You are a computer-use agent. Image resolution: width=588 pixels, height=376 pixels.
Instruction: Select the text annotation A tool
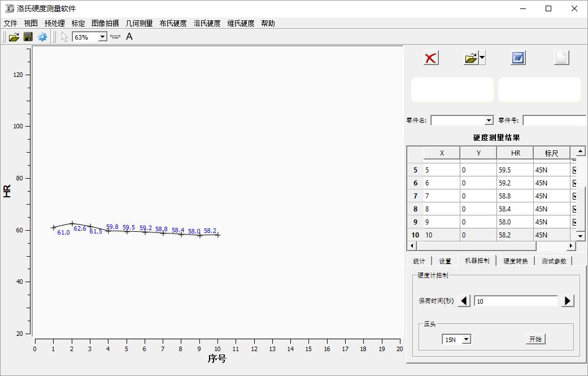pyautogui.click(x=129, y=37)
